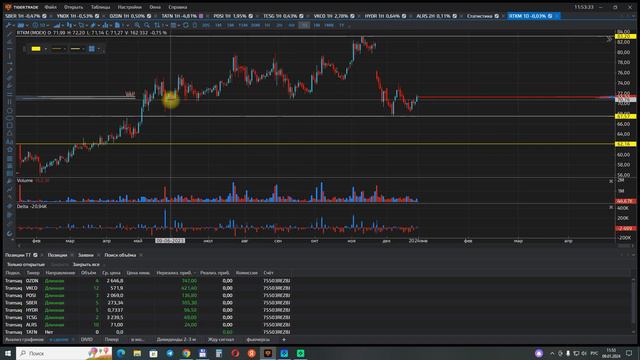Close the Delta indicator panel
Image resolution: width=640 pixels, height=360 pixels.
coord(611,208)
